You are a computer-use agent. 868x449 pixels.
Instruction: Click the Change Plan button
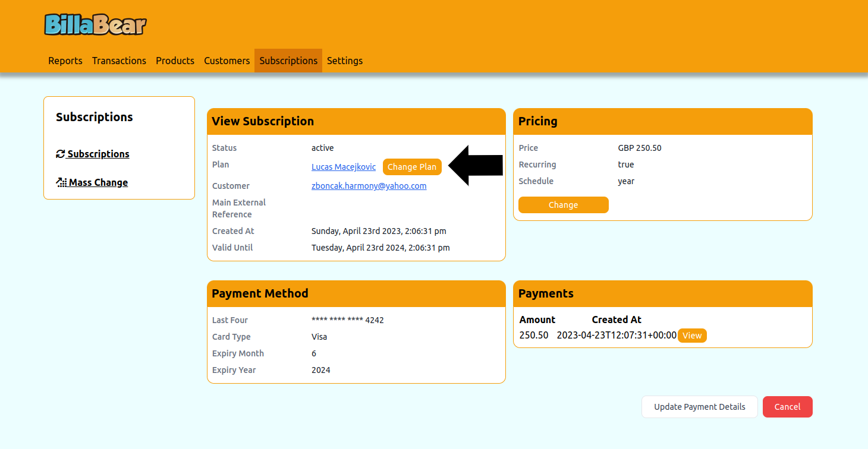pyautogui.click(x=412, y=167)
